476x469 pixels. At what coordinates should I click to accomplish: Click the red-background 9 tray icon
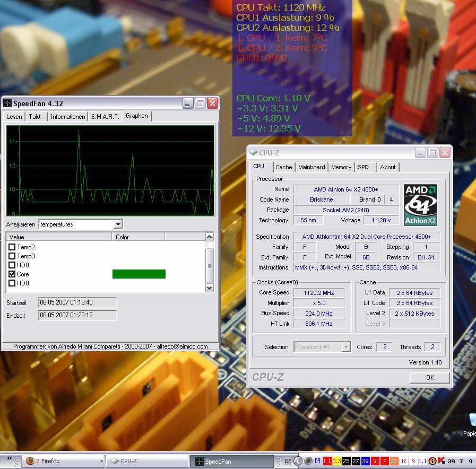point(375,461)
